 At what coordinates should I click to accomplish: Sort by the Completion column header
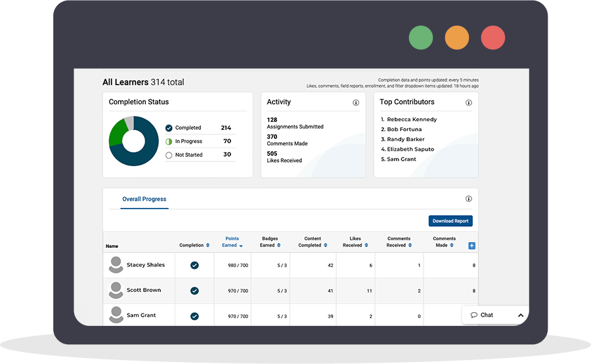pyautogui.click(x=194, y=245)
